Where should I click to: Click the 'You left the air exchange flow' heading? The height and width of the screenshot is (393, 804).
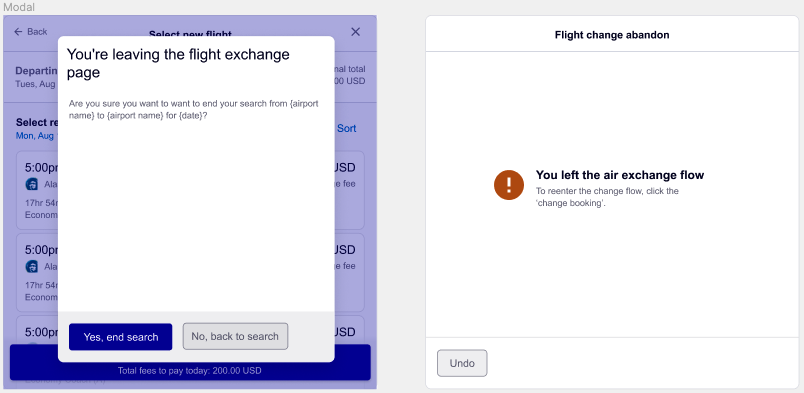click(x=620, y=175)
